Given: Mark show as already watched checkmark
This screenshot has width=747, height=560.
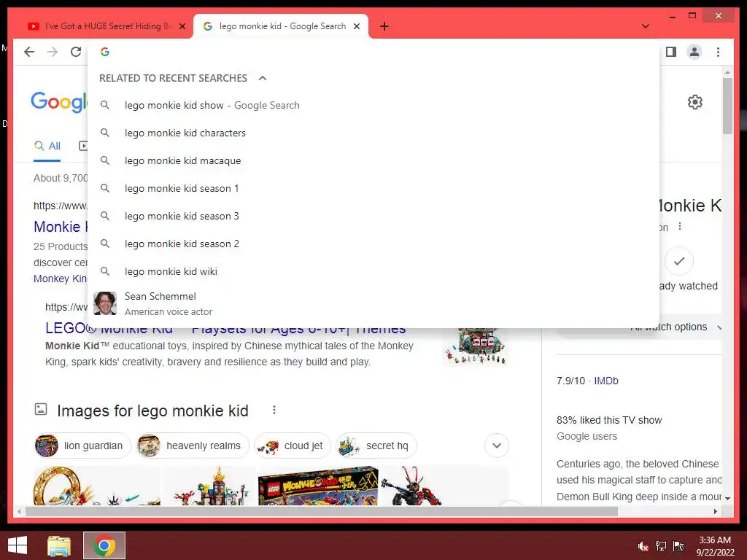Looking at the screenshot, I should pyautogui.click(x=679, y=261).
